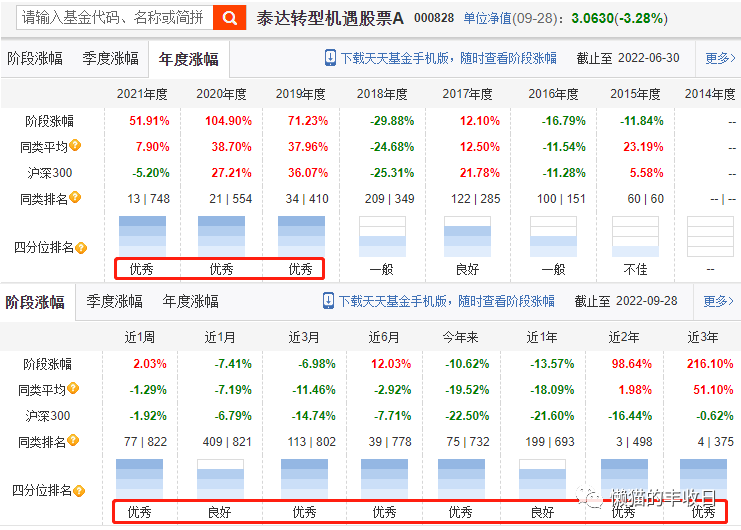Click the 近1周 quartile ranking bar
This screenshot has width=741, height=530.
click(x=139, y=479)
